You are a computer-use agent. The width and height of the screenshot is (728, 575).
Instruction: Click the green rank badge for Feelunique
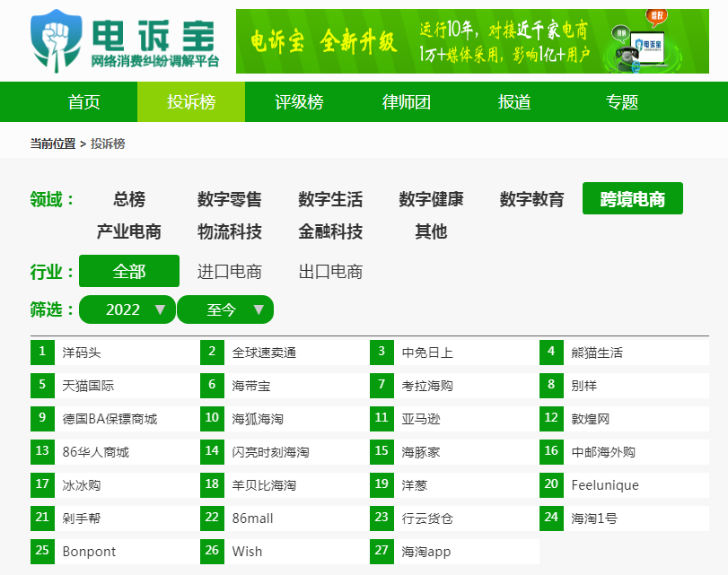(551, 485)
